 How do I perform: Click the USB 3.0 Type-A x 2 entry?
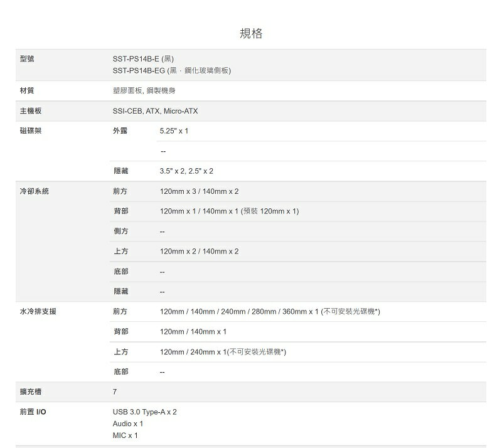point(144,412)
